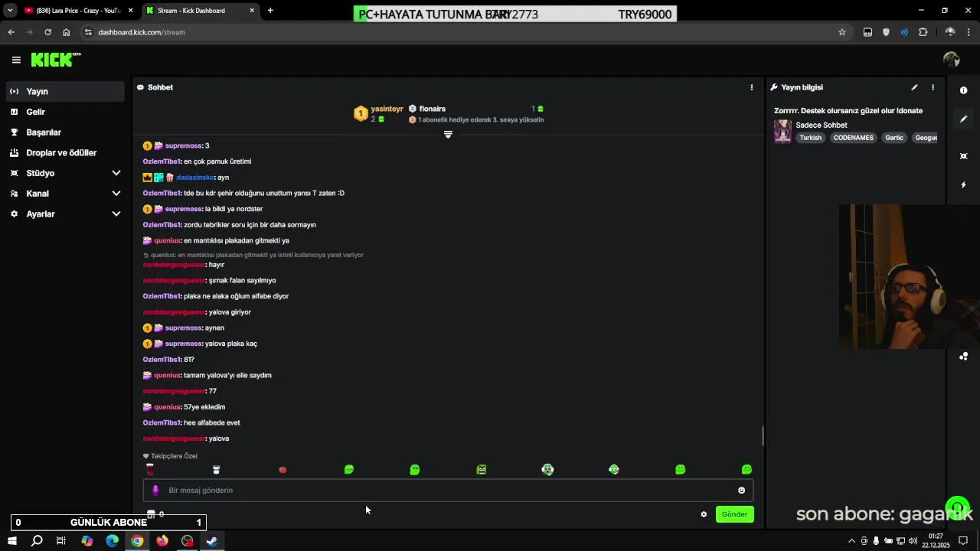
Task: Open Chrome extensions puzzle icon
Action: pos(923,32)
